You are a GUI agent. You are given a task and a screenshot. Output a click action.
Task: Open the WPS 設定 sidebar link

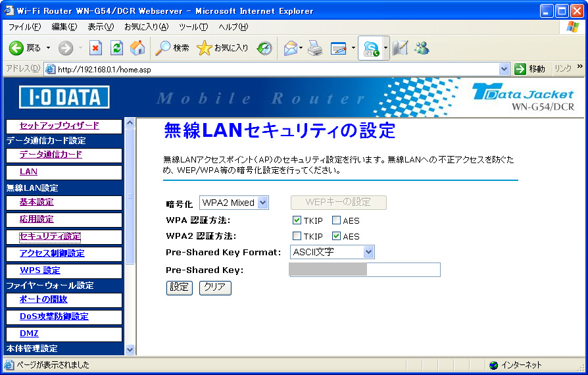39,270
